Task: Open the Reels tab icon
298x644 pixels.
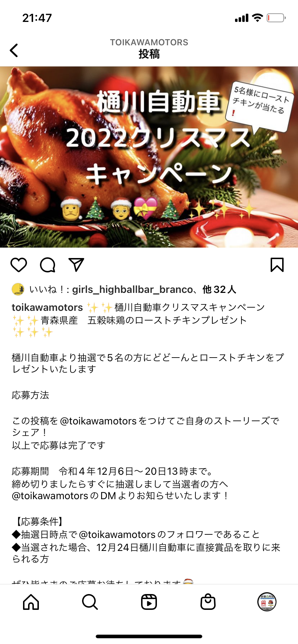Action: (149, 602)
